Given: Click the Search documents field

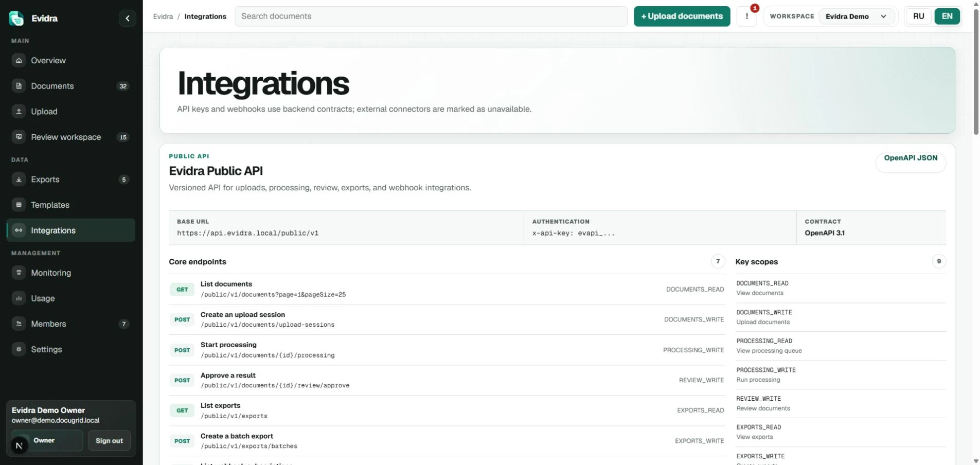Looking at the screenshot, I should point(431,16).
